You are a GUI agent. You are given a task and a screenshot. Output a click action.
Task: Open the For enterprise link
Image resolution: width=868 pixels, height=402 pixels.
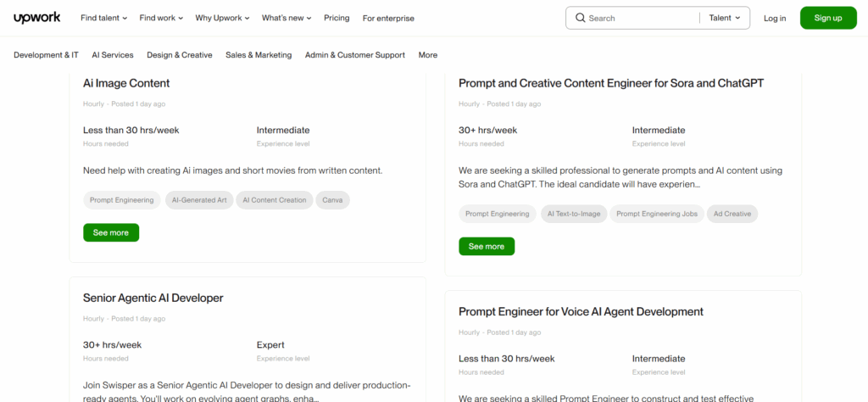point(387,18)
